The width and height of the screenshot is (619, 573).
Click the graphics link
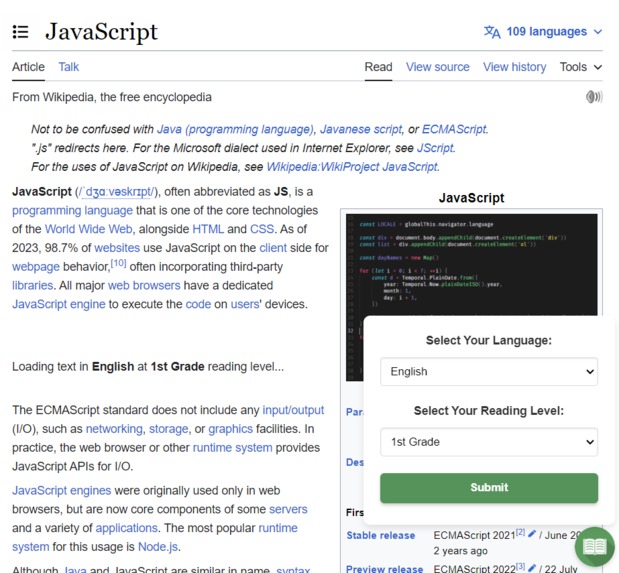click(x=231, y=429)
